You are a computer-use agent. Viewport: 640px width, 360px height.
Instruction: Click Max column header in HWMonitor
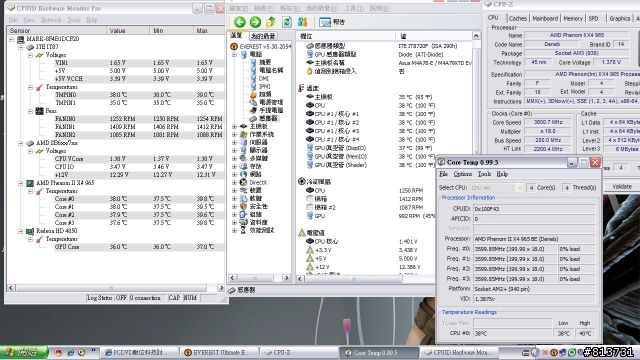coord(209,31)
